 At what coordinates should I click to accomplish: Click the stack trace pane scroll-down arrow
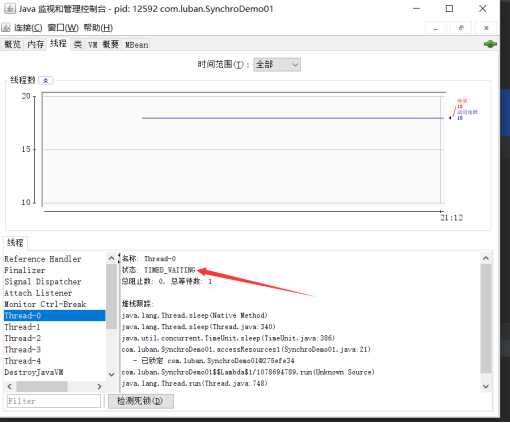tap(486, 386)
